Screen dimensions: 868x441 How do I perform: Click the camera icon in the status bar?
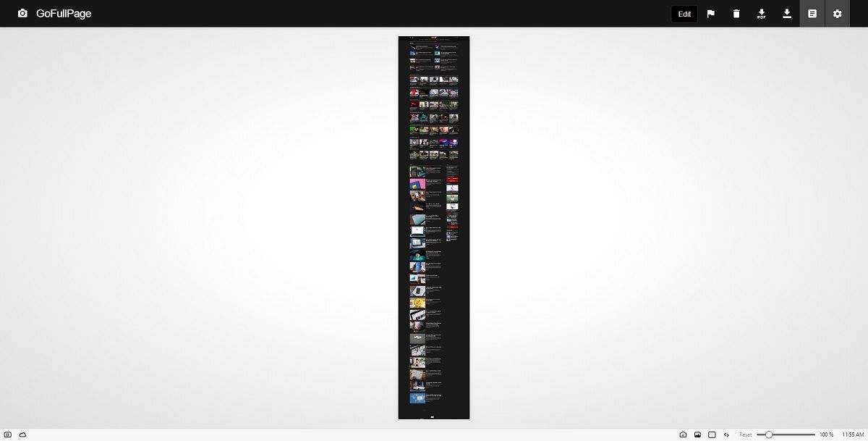coord(683,434)
